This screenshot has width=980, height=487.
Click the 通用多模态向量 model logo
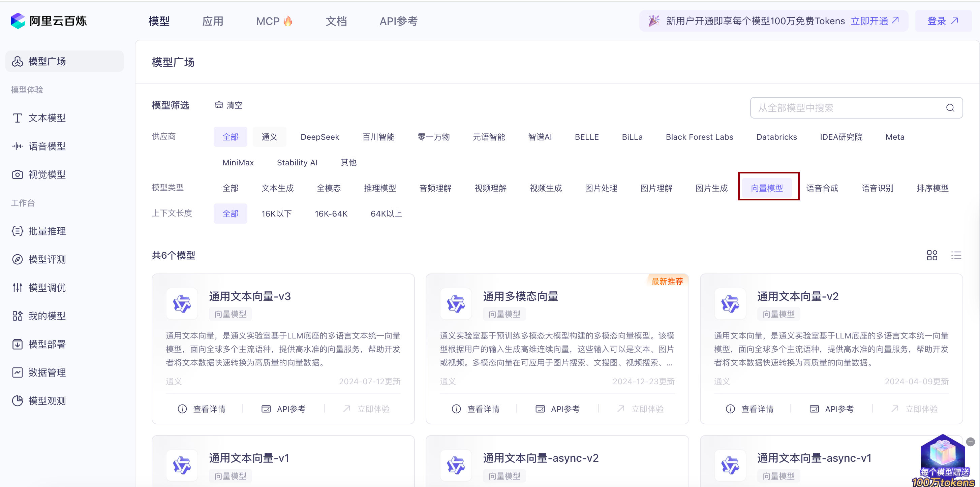point(456,304)
